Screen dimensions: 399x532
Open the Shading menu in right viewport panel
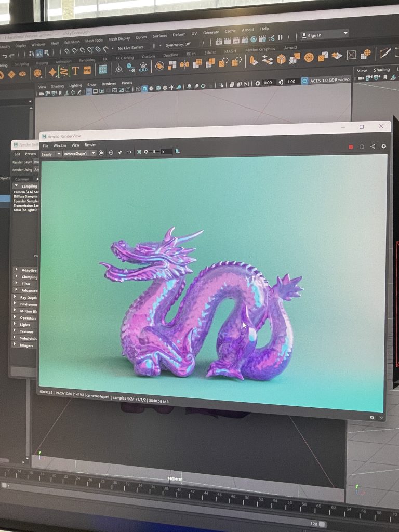tap(382, 70)
